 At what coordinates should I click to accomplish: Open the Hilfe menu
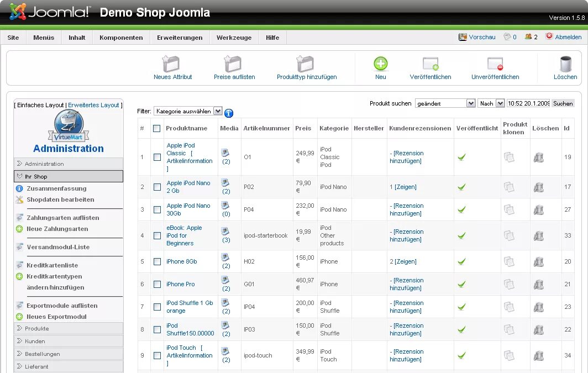(x=272, y=38)
